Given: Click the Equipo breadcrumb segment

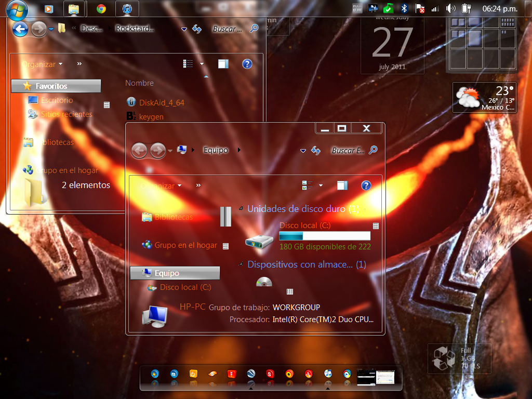Looking at the screenshot, I should [x=216, y=150].
